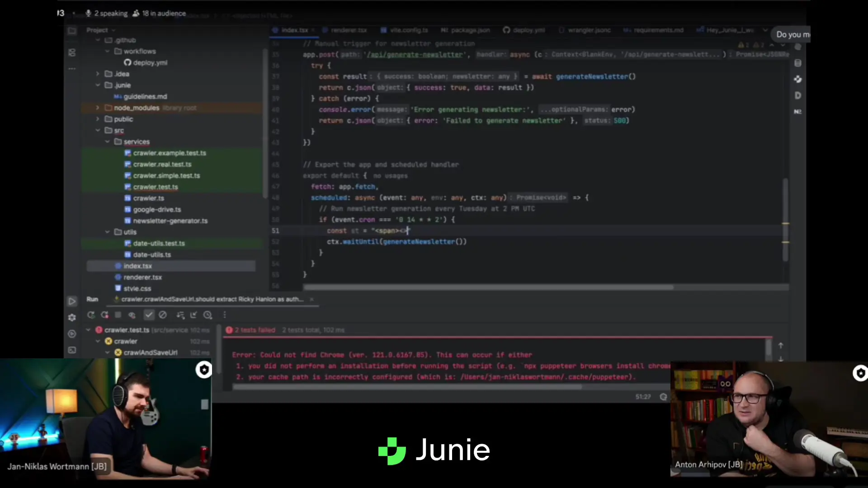Screen dimensions: 868x488
Task: Click the /api/generate-newsletter path string
Action: (415, 55)
